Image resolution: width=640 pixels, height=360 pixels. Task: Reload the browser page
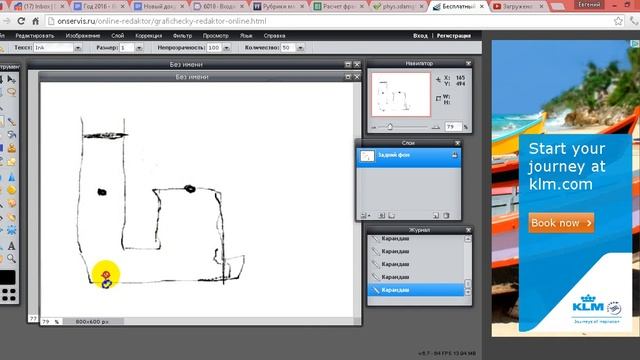(x=21, y=21)
